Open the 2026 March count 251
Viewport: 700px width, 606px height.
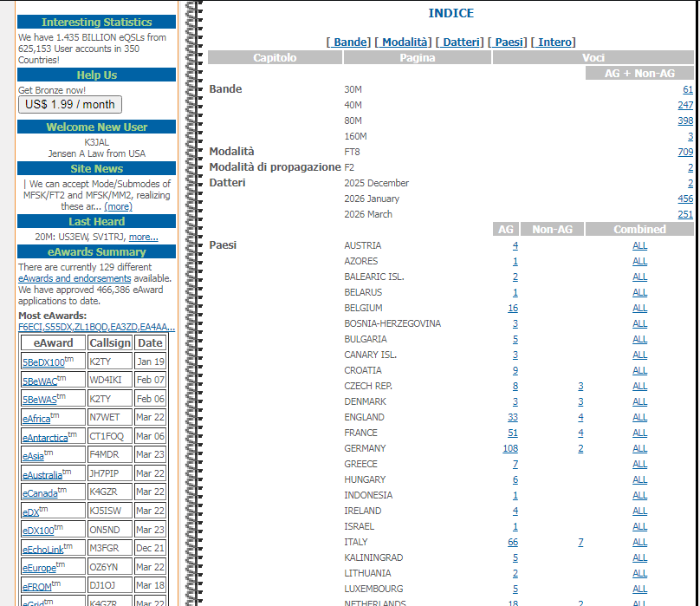point(685,214)
